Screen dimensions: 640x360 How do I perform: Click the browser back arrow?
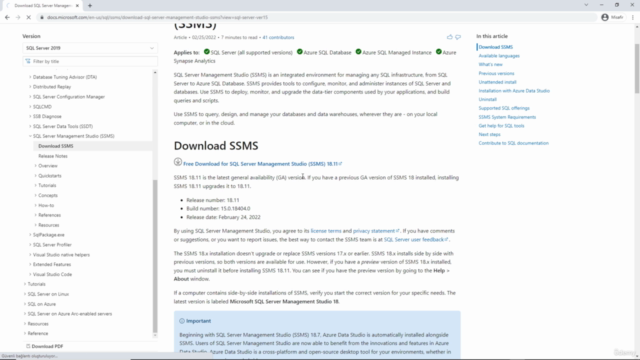point(7,17)
